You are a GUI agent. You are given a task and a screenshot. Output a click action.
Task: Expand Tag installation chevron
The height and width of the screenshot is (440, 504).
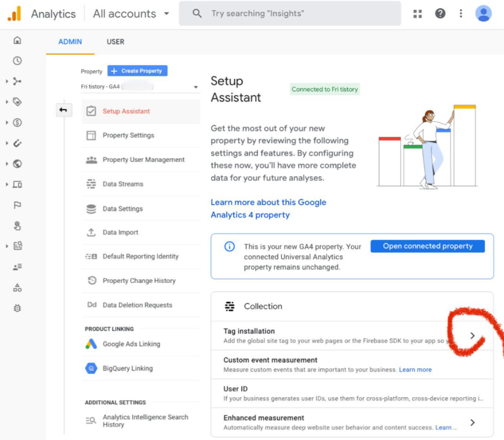pyautogui.click(x=472, y=335)
